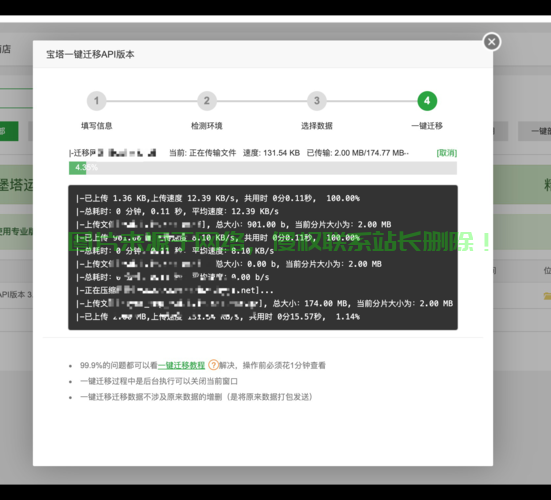Click status text 当前: 正在传输文件
551x500 pixels.
[x=202, y=153]
